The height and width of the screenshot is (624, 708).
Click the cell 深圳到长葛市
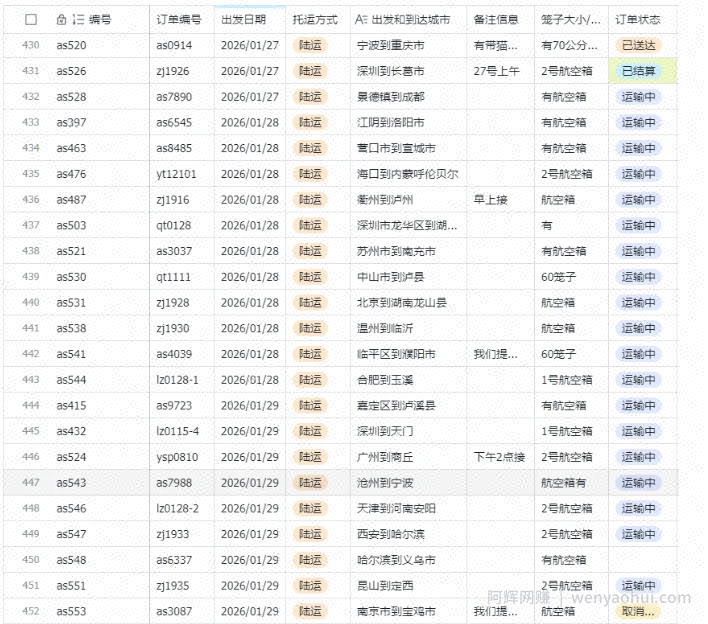tap(391, 71)
